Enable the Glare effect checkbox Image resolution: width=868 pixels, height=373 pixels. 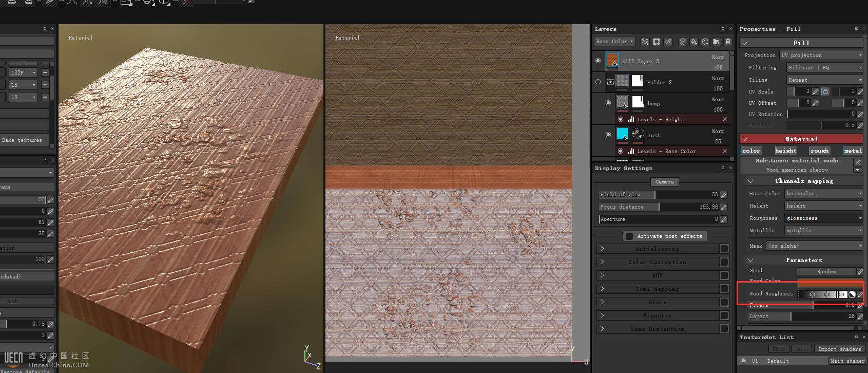click(724, 302)
